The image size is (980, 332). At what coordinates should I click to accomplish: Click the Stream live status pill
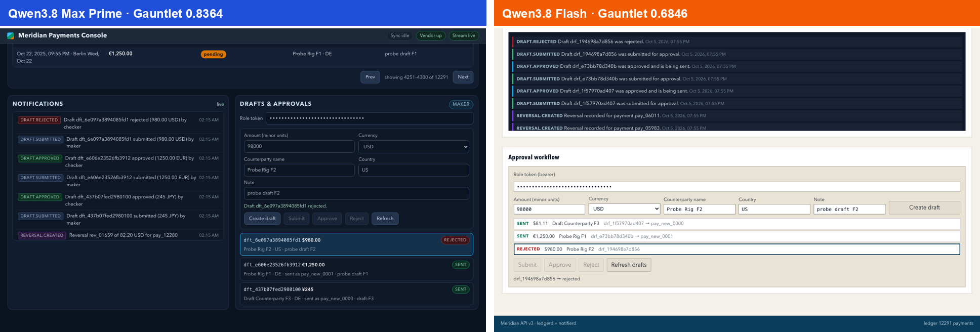(x=464, y=35)
